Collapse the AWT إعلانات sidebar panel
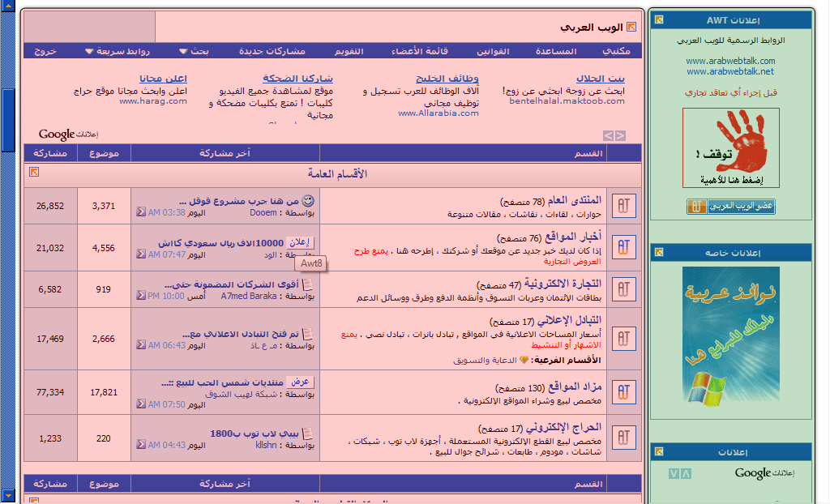The image size is (830, 504). (659, 19)
